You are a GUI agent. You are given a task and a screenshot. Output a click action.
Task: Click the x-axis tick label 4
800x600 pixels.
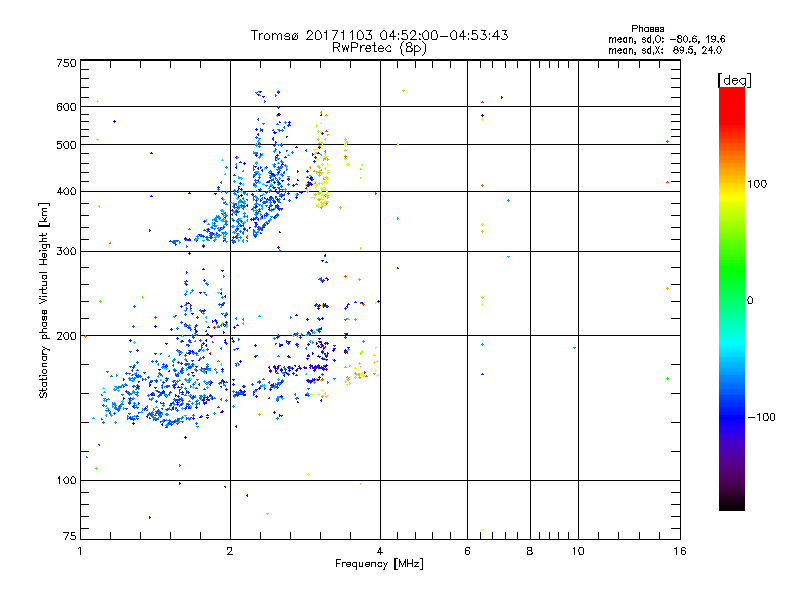(x=380, y=551)
